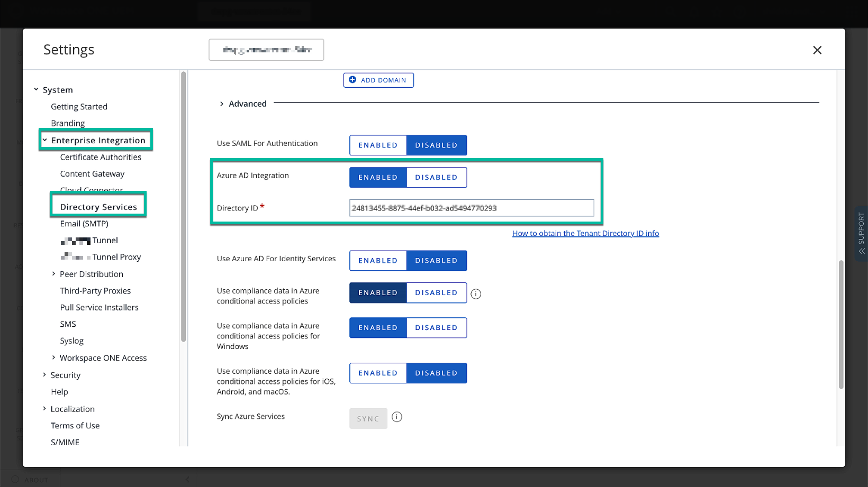Screen dimensions: 868x487
Task: Disable Azure AD Integration
Action: click(436, 178)
